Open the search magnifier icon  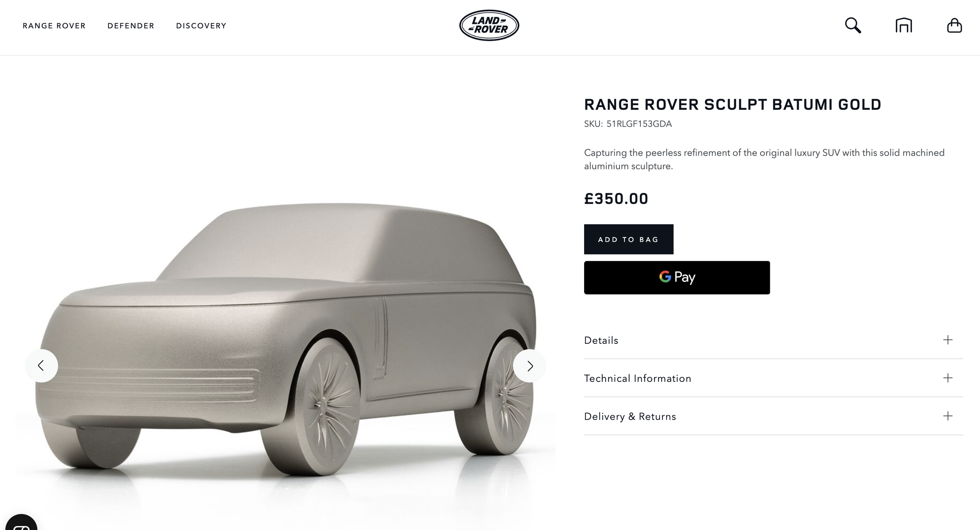(853, 25)
